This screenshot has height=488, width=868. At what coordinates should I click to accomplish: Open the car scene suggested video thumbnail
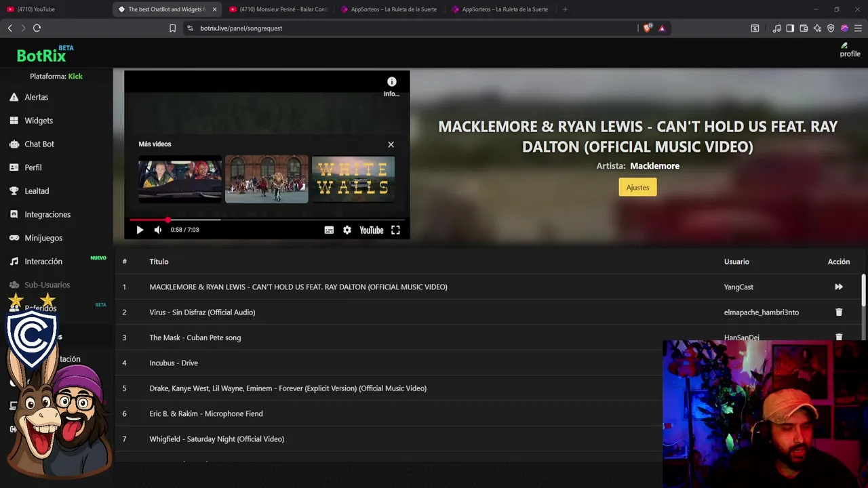(180, 180)
